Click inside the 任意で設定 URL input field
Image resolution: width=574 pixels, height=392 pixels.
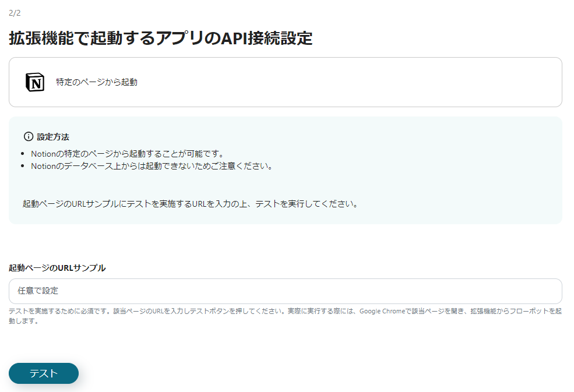point(286,291)
